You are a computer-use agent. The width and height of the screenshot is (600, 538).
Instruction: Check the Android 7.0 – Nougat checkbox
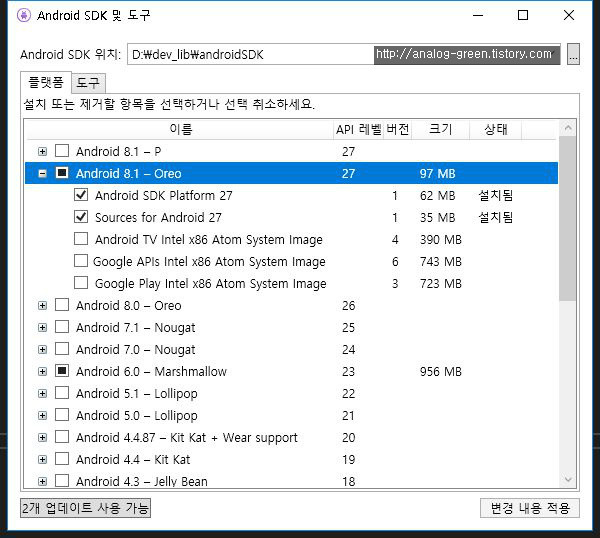[x=62, y=349]
